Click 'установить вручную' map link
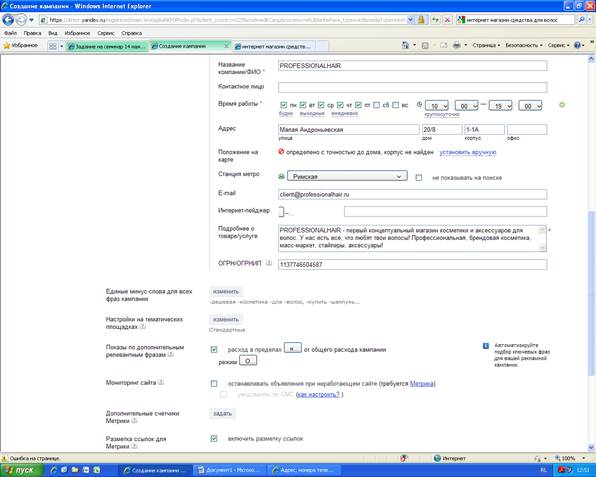Screen dimensions: 596x477 coord(468,152)
